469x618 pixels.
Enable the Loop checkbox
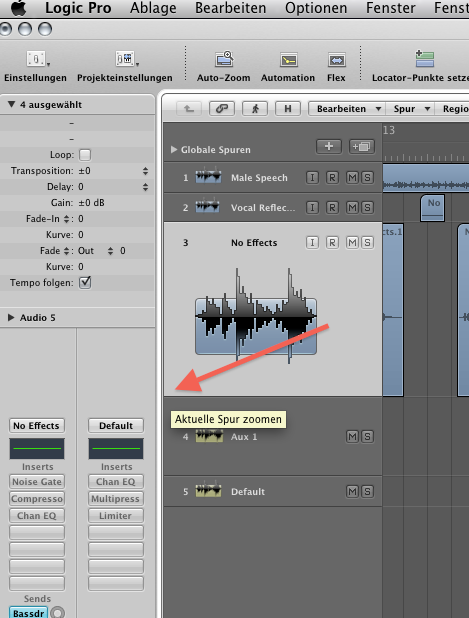[x=85, y=154]
